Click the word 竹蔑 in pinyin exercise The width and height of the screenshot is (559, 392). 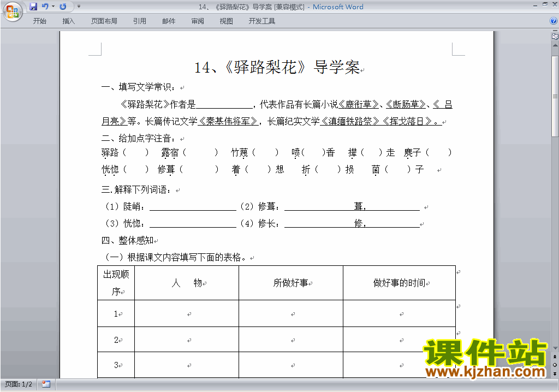click(240, 153)
